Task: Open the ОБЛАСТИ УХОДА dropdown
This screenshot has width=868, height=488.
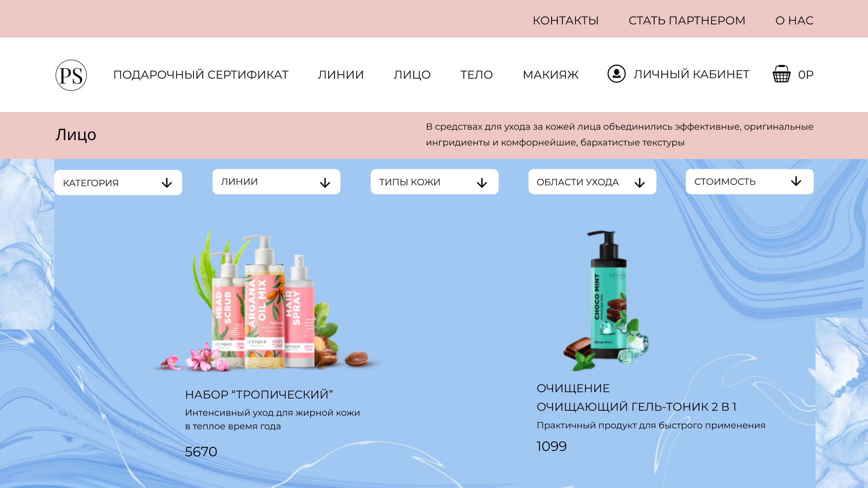Action: (592, 182)
